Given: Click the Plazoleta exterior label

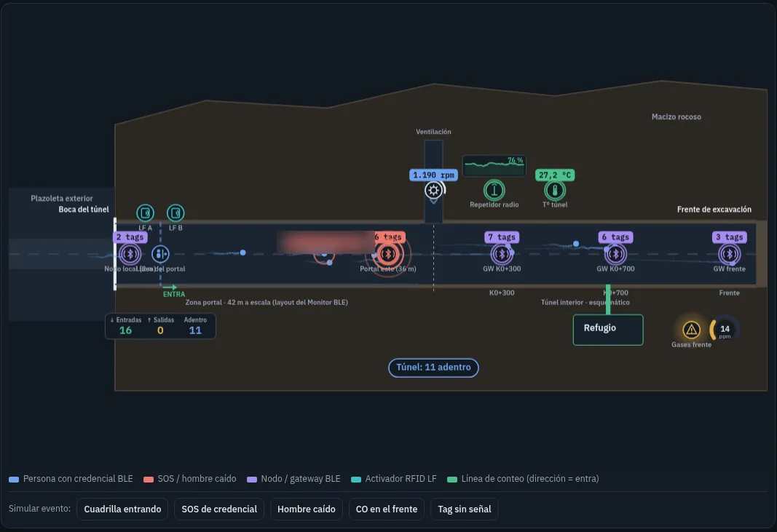Looking at the screenshot, I should click(62, 199).
